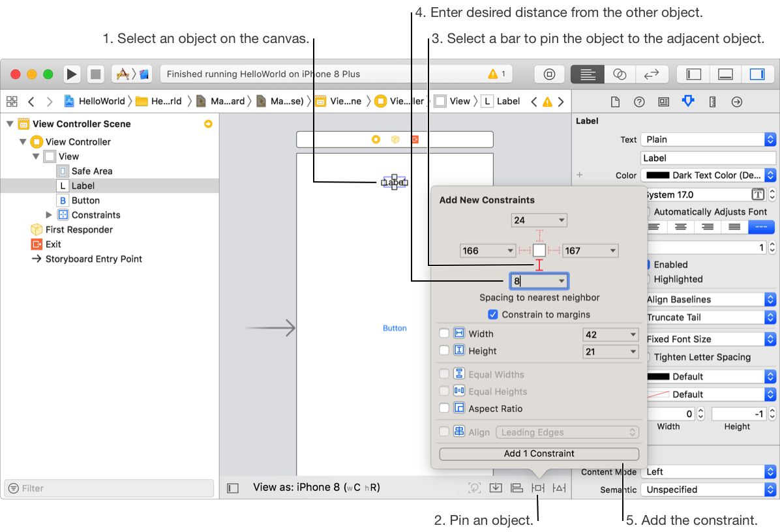The width and height of the screenshot is (780, 532).
Task: Switch to the Assistant editor
Action: click(x=620, y=74)
